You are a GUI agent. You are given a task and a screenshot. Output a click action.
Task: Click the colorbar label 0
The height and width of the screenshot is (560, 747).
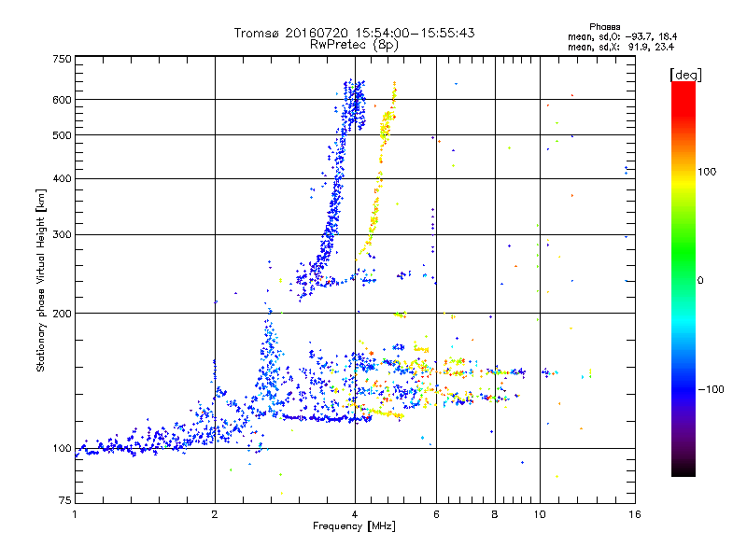[700, 280]
